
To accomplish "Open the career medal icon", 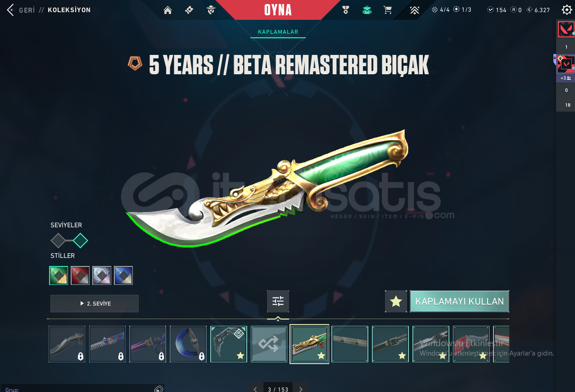I will (x=346, y=10).
